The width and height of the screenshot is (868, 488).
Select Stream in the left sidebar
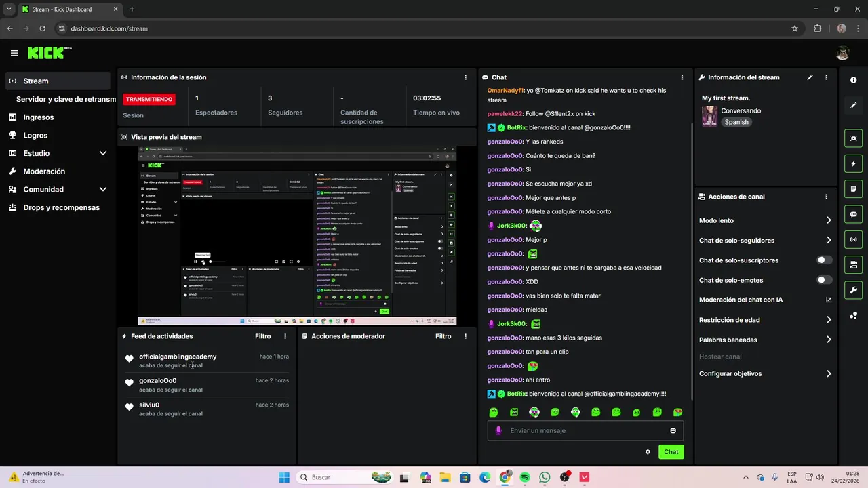(58, 81)
